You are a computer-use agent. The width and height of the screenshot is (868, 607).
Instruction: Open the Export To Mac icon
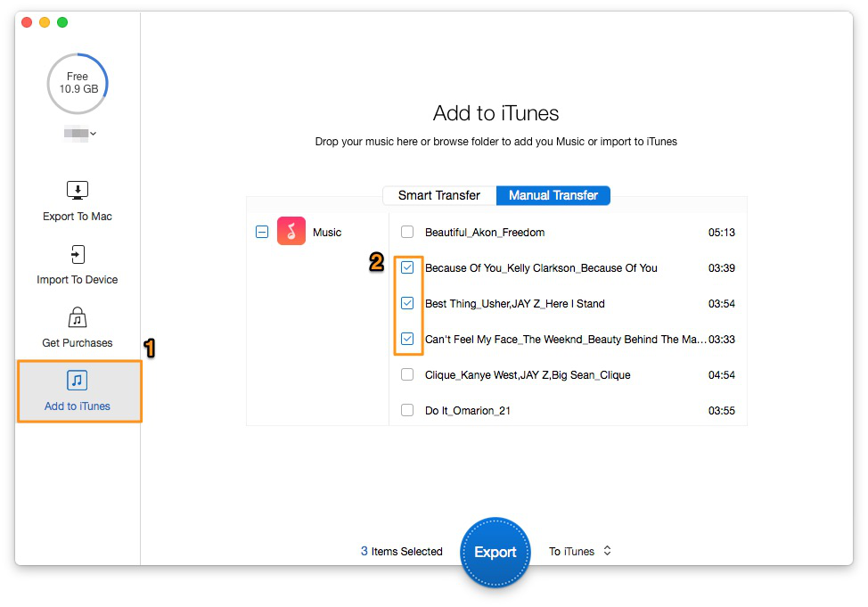78,191
